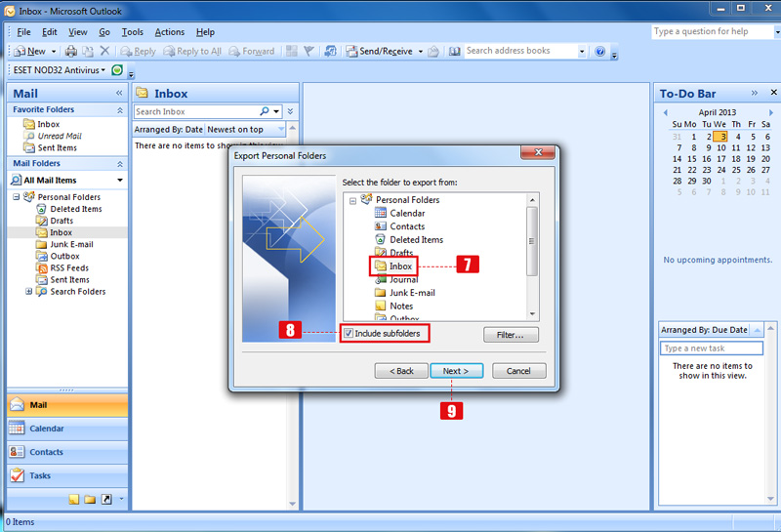Image resolution: width=781 pixels, height=532 pixels.
Task: Click the Delete (X) toolbar icon
Action: pos(104,51)
